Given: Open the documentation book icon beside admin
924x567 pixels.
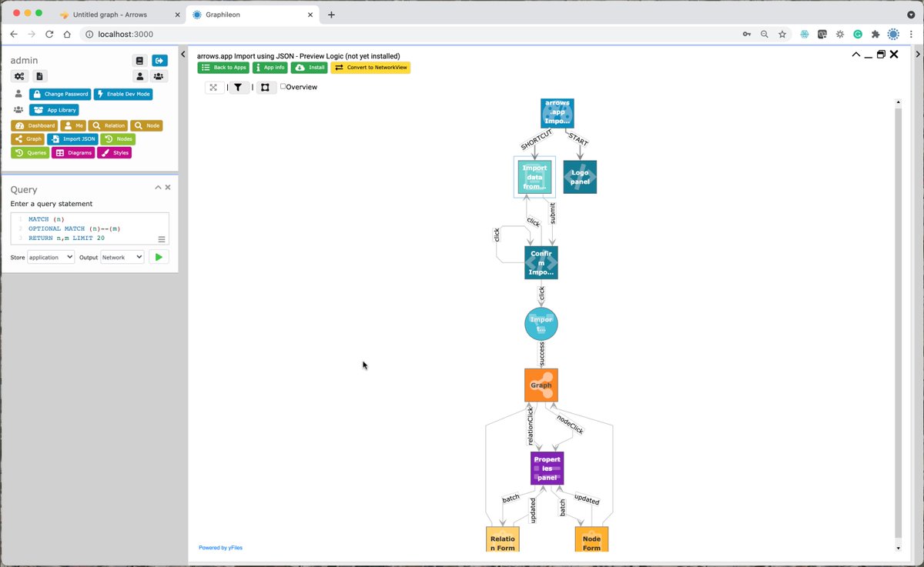Looking at the screenshot, I should pos(139,61).
